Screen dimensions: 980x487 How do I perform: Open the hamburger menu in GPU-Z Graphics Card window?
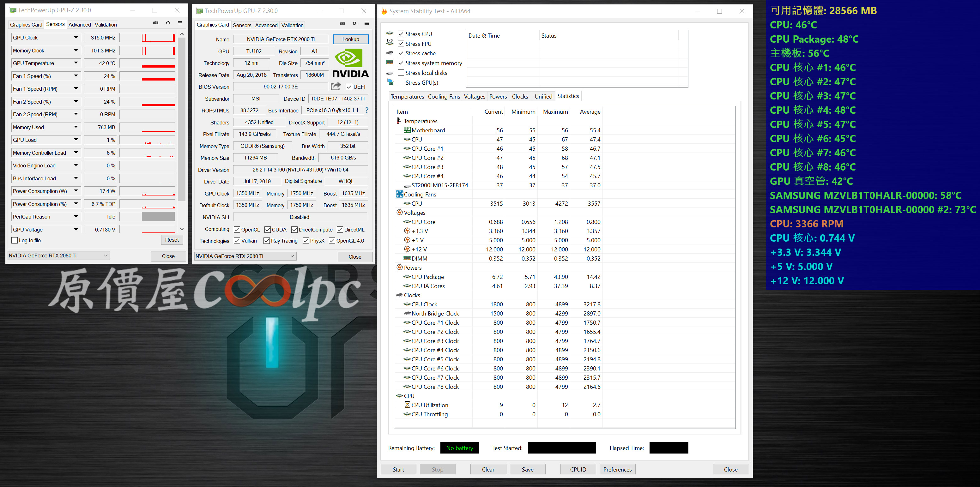(x=367, y=24)
